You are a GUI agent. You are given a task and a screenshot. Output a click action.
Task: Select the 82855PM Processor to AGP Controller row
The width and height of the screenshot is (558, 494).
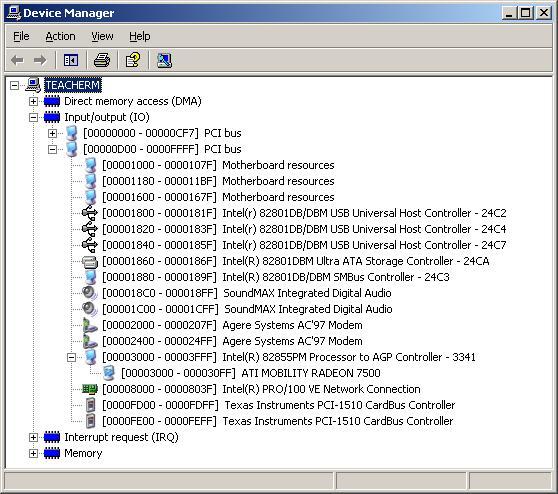289,357
